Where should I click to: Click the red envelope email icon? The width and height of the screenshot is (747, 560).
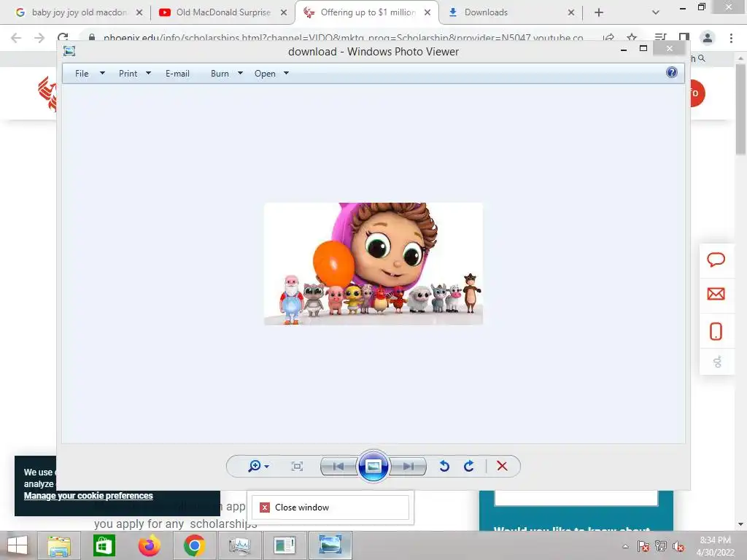tap(716, 294)
